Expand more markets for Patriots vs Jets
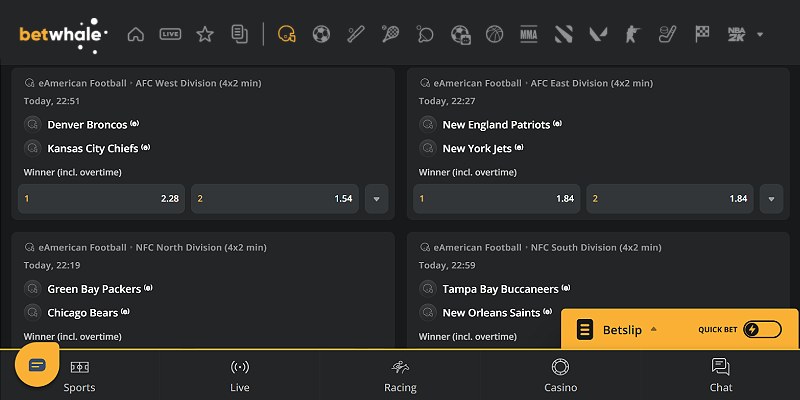 [771, 199]
